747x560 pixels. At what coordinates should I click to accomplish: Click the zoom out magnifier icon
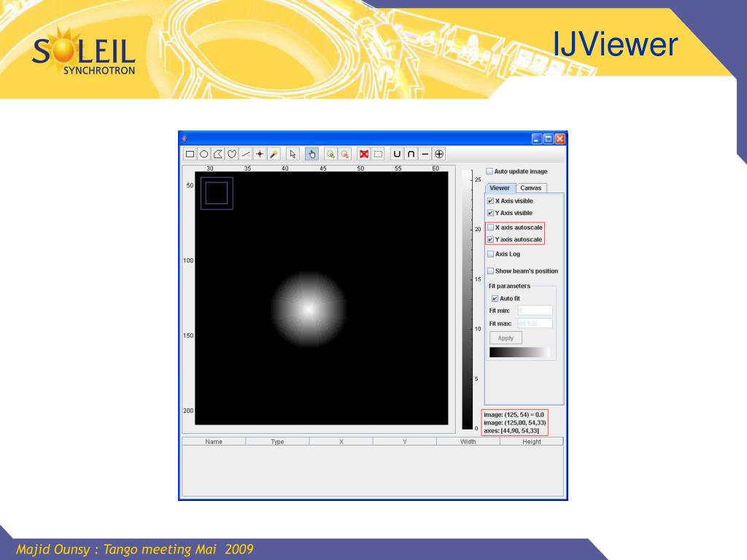(344, 154)
